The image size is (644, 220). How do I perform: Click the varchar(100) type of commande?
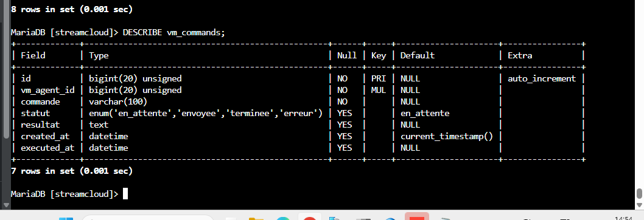[118, 101]
